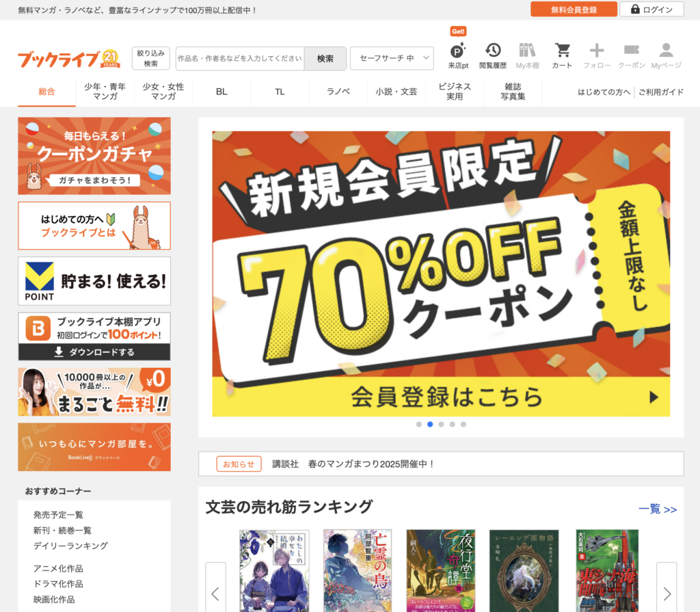Viewport: 700px width, 612px height.
Task: Focus the title and author search field
Action: click(x=240, y=59)
